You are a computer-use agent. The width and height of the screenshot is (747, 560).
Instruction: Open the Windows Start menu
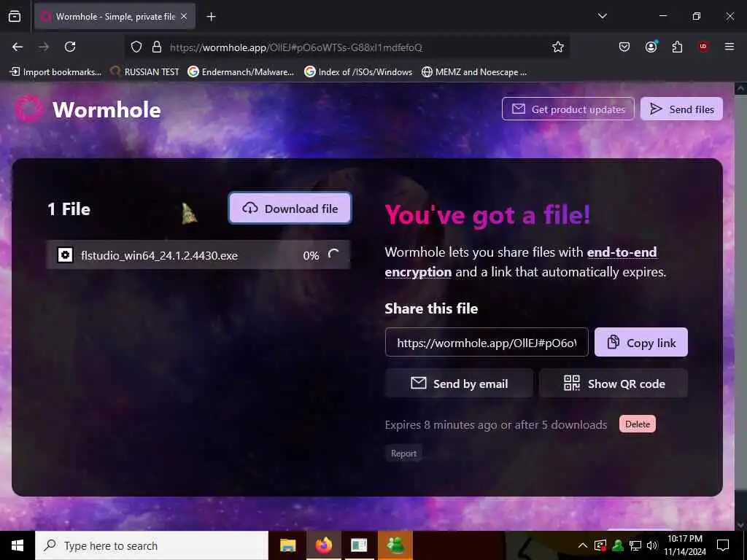point(18,545)
